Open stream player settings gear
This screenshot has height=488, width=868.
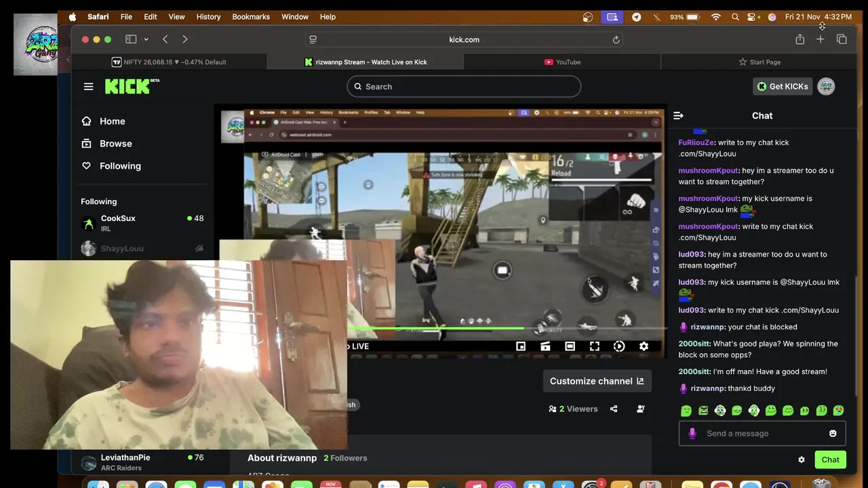coord(644,346)
